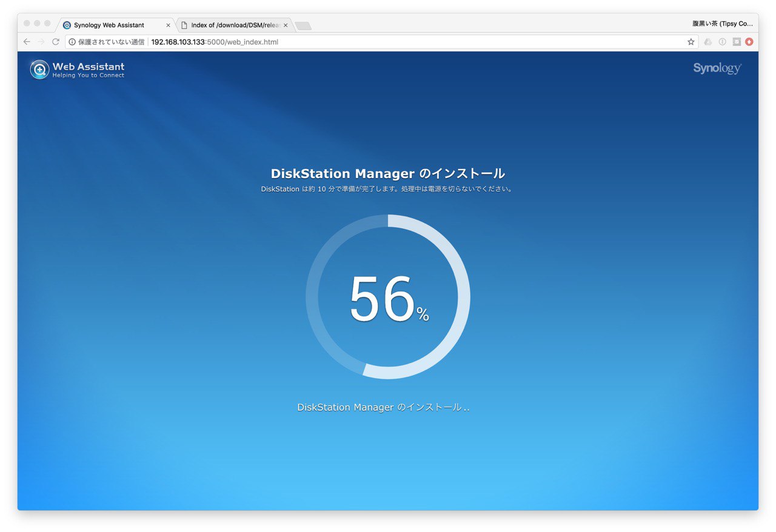Click the DiskStation Manager のインストール heading
The height and width of the screenshot is (532, 776).
click(388, 174)
